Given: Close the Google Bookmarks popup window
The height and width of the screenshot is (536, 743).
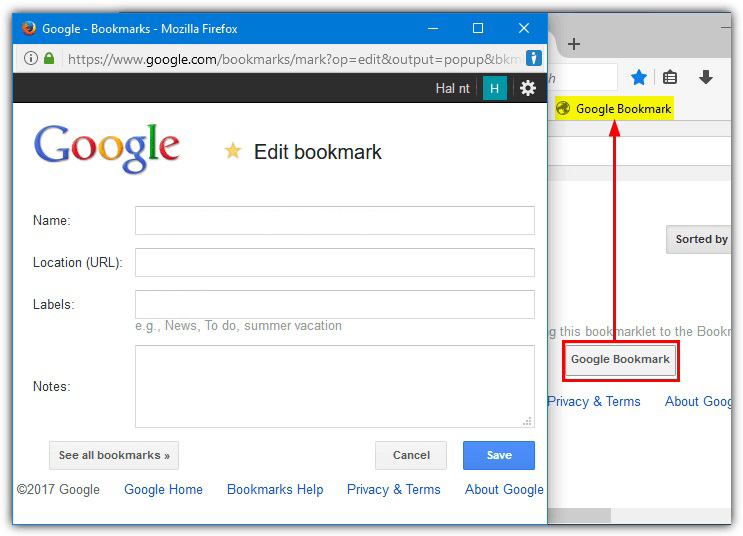Looking at the screenshot, I should coord(524,28).
